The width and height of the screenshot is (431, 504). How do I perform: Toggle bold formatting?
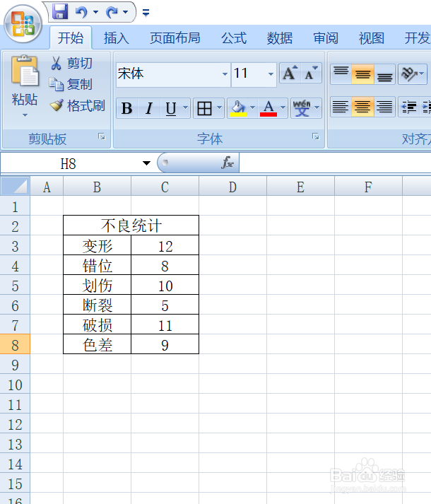(127, 108)
